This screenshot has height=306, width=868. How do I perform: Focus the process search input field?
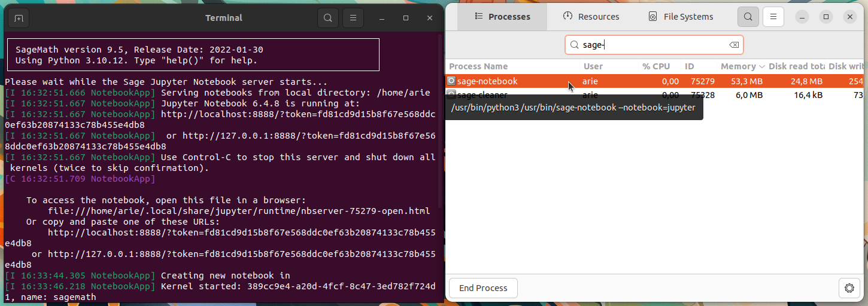click(654, 45)
